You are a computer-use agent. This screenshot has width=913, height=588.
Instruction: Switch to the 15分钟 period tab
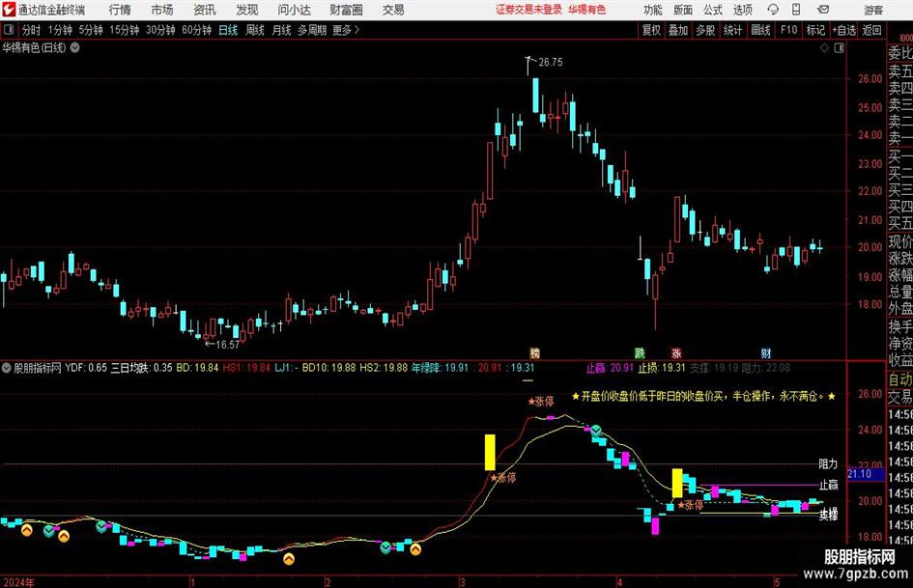click(125, 30)
